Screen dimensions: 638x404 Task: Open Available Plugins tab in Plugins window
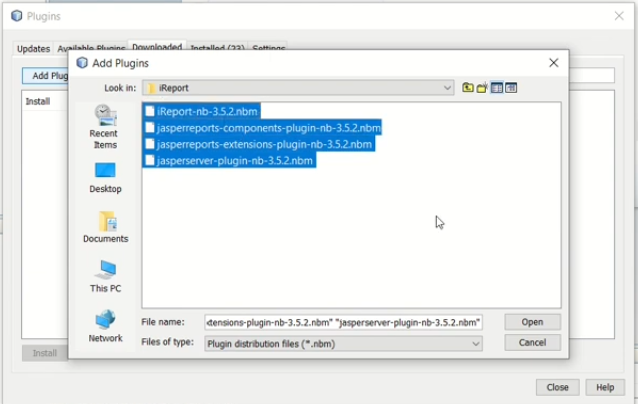click(91, 49)
